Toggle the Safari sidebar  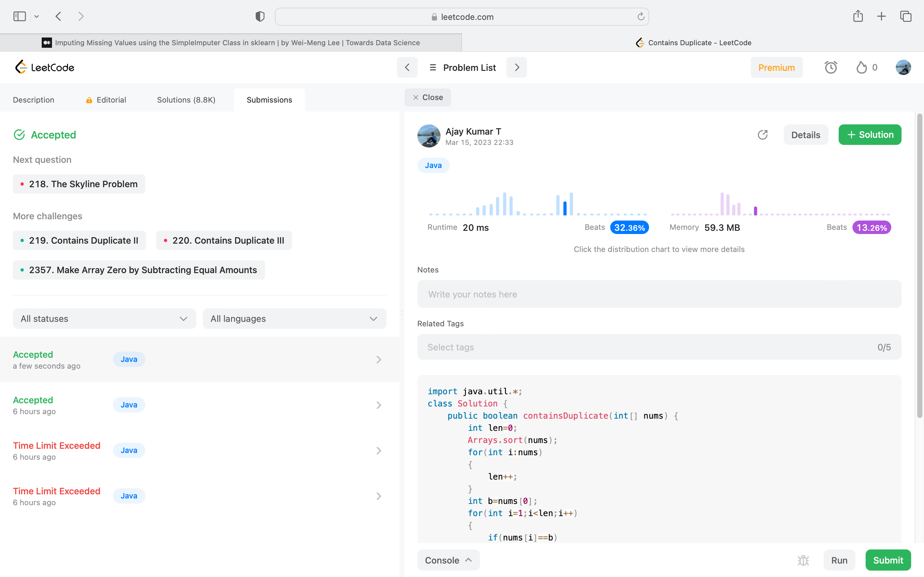pyautogui.click(x=20, y=16)
